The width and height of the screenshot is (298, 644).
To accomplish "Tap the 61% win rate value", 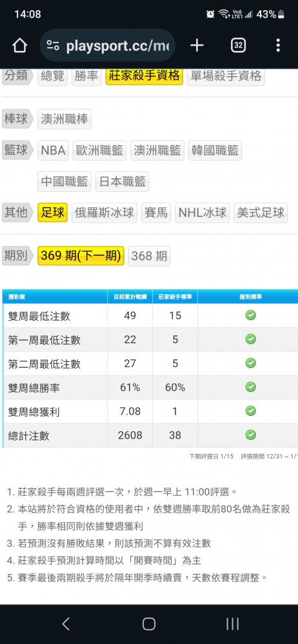I will click(130, 387).
